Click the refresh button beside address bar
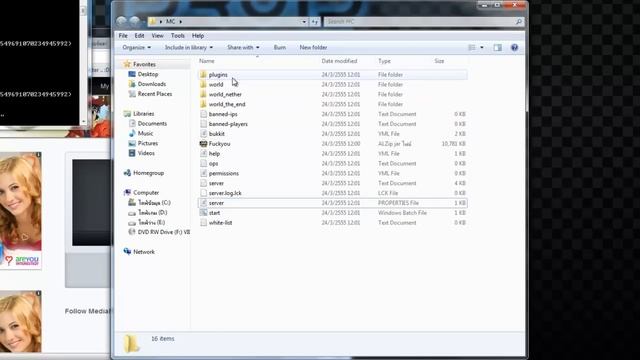Image resolution: width=640 pixels, height=360 pixels. (315, 22)
